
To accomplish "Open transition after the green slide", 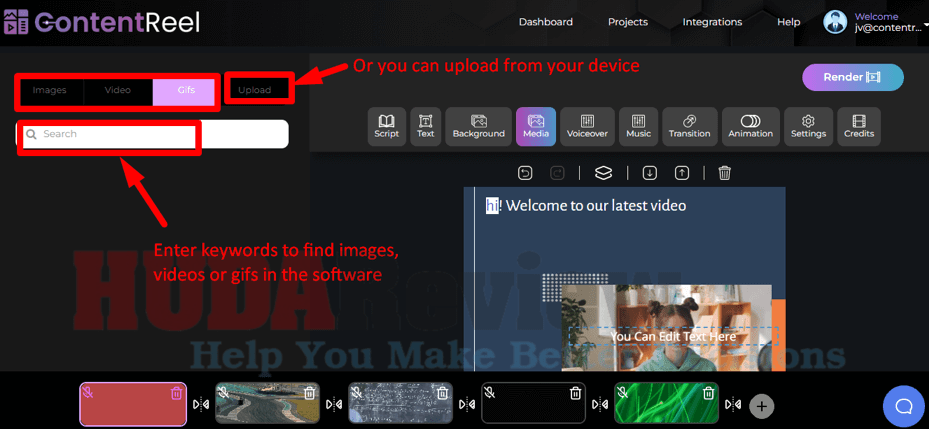I will click(733, 404).
